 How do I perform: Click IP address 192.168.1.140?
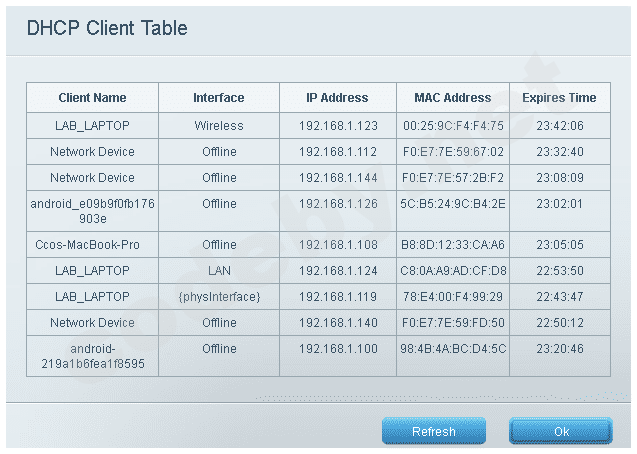coord(337,323)
